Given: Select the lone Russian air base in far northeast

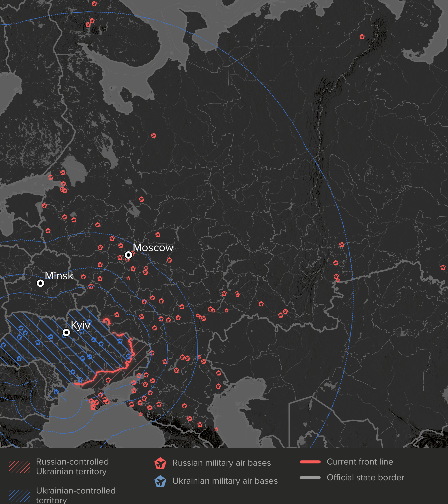Looking at the screenshot, I should [362, 37].
